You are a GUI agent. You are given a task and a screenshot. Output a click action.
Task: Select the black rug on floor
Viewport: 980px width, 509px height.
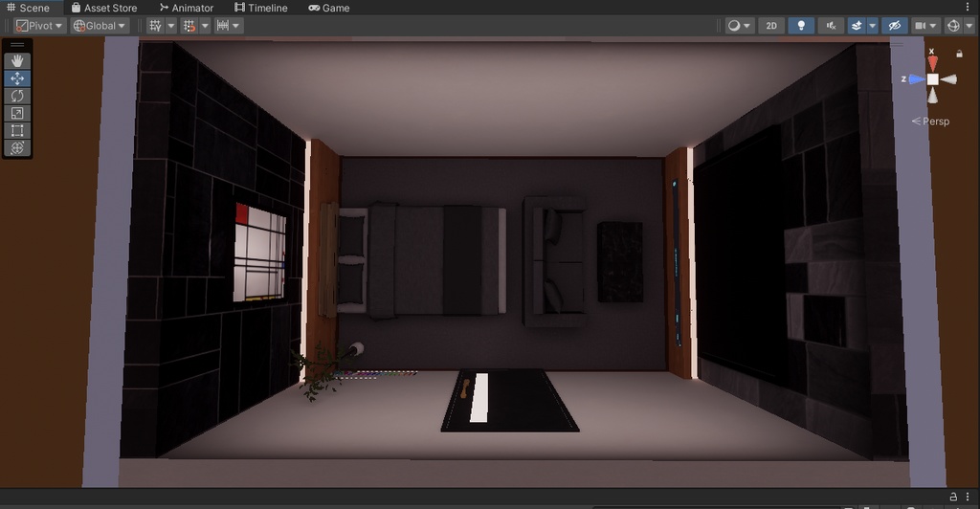point(510,400)
